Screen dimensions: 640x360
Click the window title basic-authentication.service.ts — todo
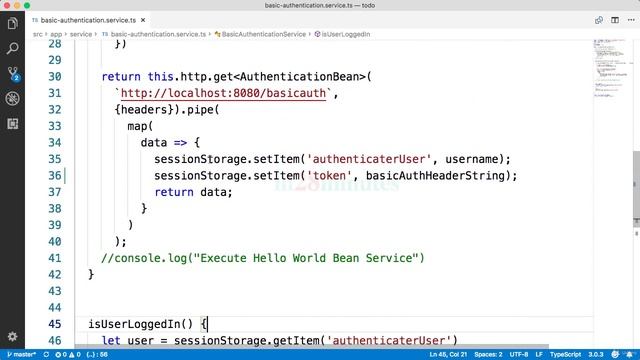[x=320, y=5]
